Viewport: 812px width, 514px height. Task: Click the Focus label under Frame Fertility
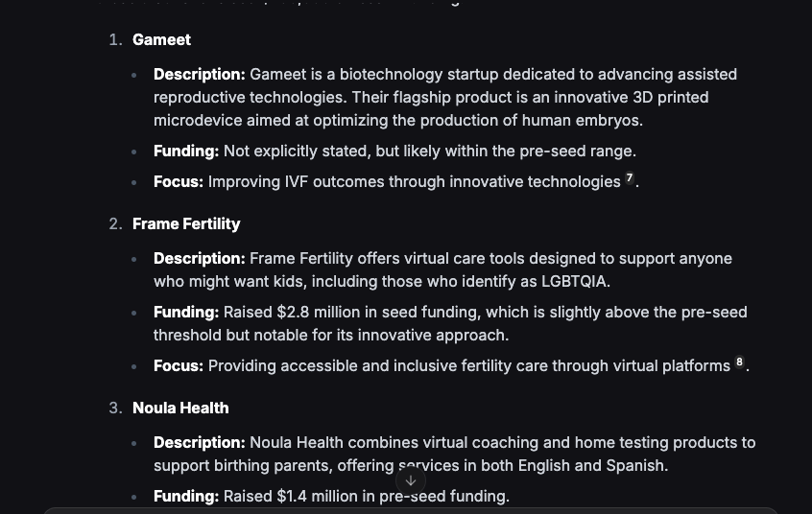click(179, 365)
